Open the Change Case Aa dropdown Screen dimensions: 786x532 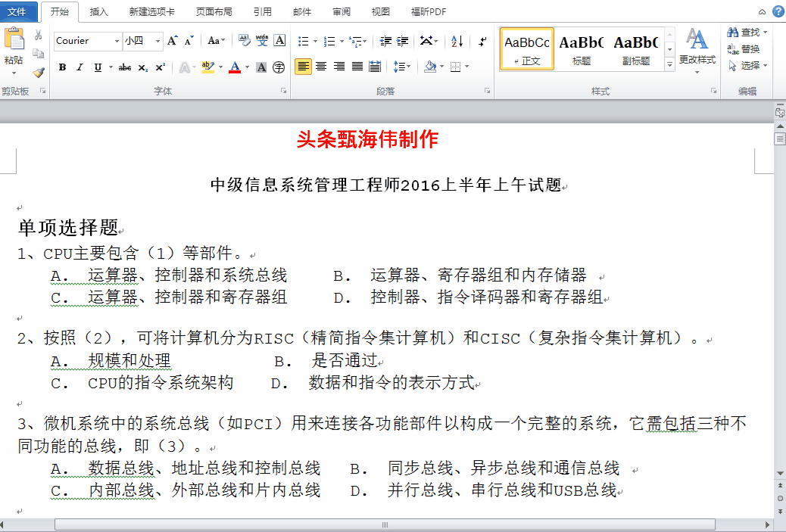coord(216,41)
